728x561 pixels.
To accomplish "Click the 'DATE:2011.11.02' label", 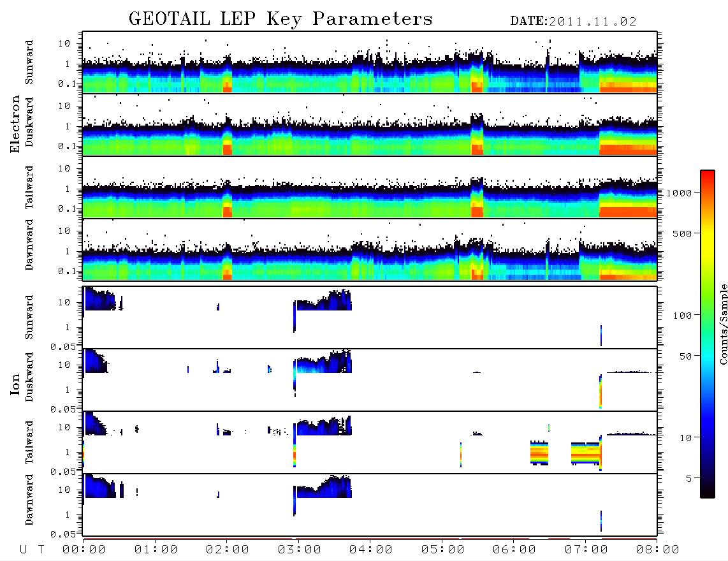I will pos(573,22).
